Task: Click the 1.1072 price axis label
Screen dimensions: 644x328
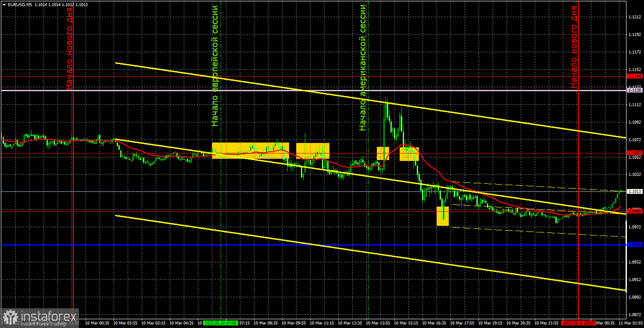Action: (634, 139)
